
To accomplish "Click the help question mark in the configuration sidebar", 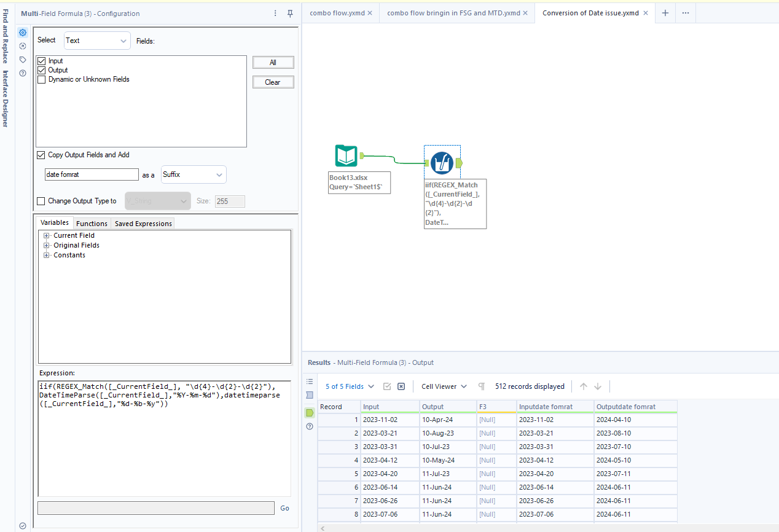I will pyautogui.click(x=23, y=73).
